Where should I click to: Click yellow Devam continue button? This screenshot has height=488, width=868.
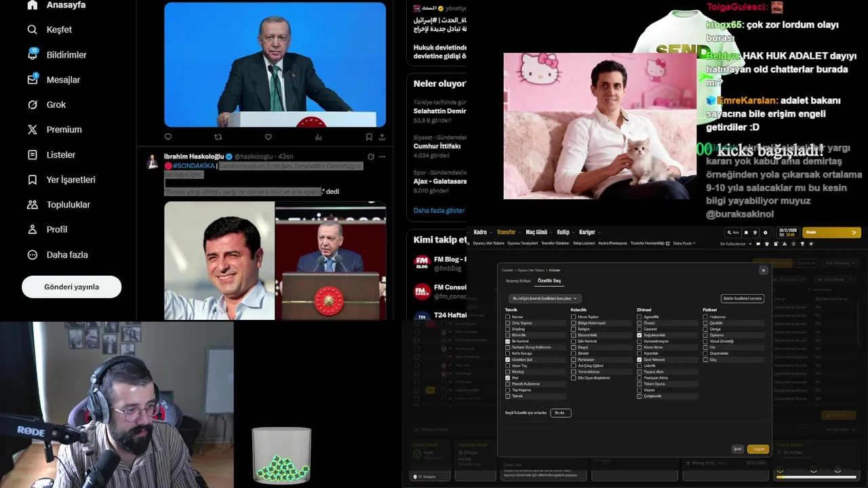(x=831, y=232)
